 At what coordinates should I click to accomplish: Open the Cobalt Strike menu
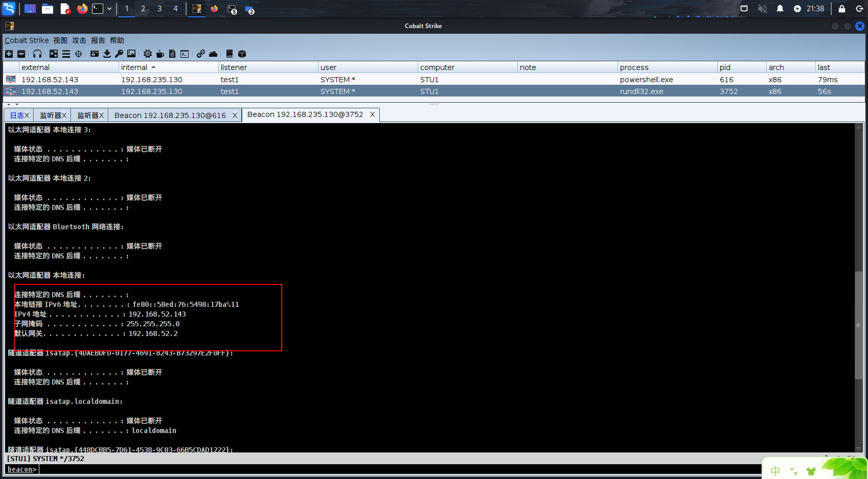point(27,40)
